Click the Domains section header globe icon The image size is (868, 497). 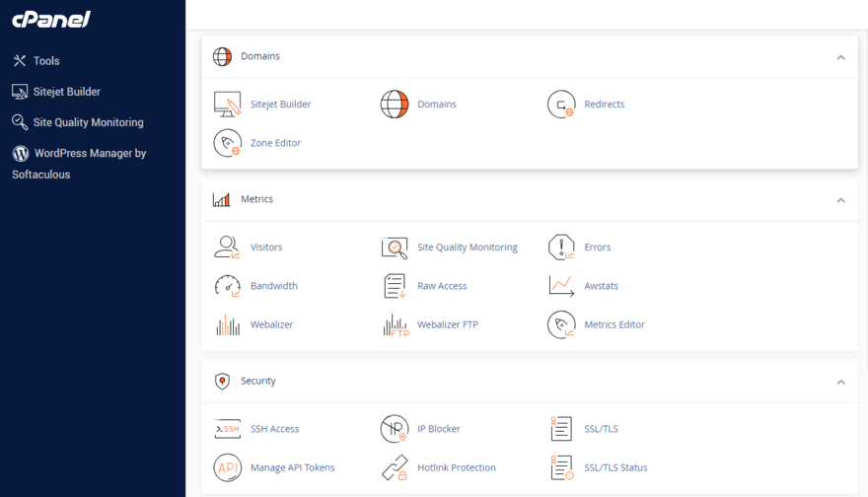(x=222, y=56)
